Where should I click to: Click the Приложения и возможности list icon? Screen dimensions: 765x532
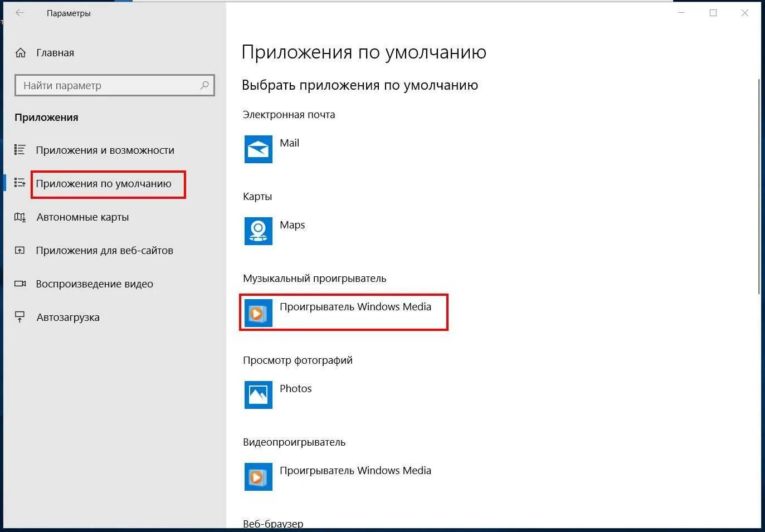pos(20,150)
